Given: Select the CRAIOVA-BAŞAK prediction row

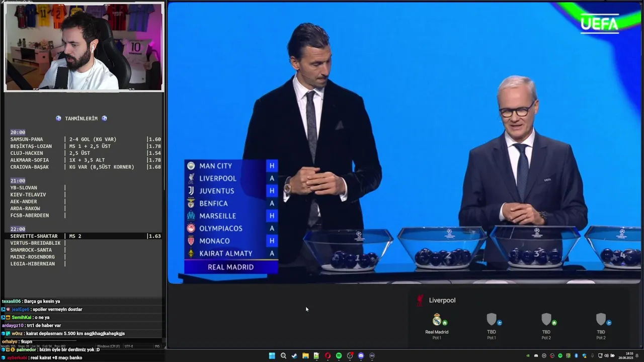Looking at the screenshot, I should (86, 167).
